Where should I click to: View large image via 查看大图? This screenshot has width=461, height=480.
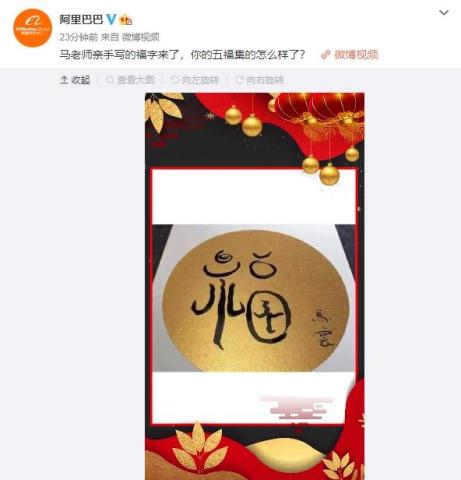130,80
